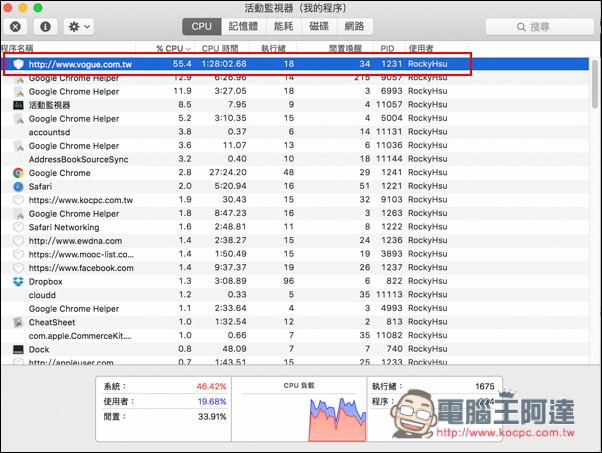Click the quit process X button
The height and width of the screenshot is (453, 602).
[x=15, y=26]
